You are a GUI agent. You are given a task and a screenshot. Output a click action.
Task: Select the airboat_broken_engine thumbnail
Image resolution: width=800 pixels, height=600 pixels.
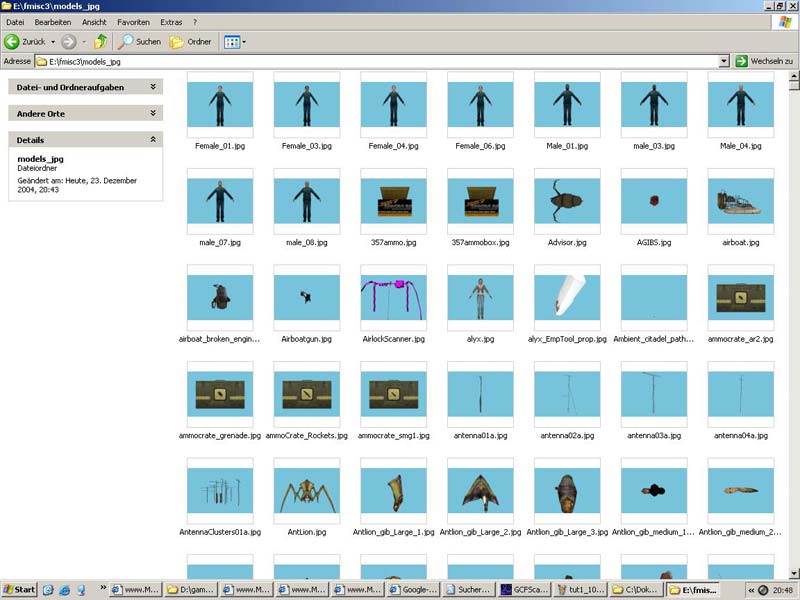click(x=220, y=297)
